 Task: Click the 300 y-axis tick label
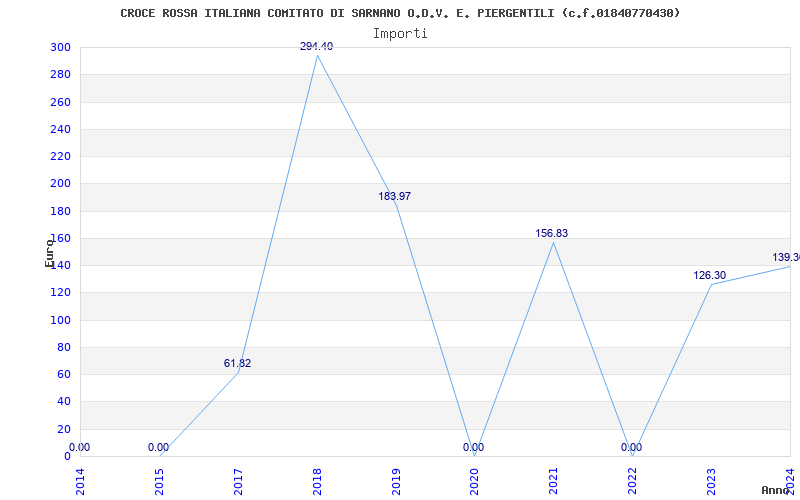[x=60, y=47]
